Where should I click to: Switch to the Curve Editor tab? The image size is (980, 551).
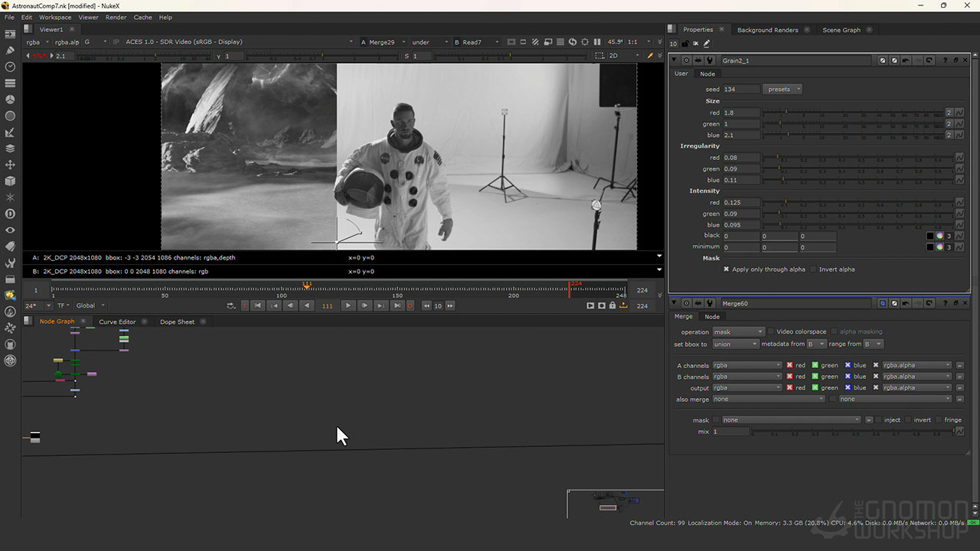(116, 321)
